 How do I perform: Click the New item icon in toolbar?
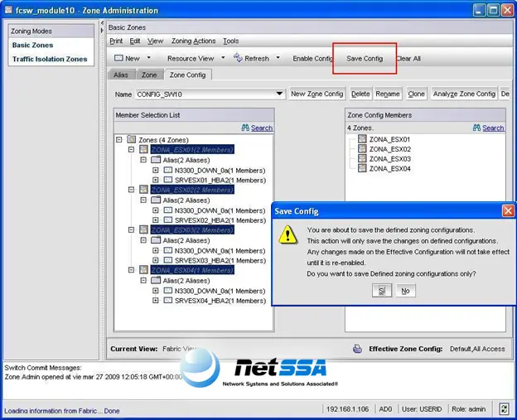[118, 58]
